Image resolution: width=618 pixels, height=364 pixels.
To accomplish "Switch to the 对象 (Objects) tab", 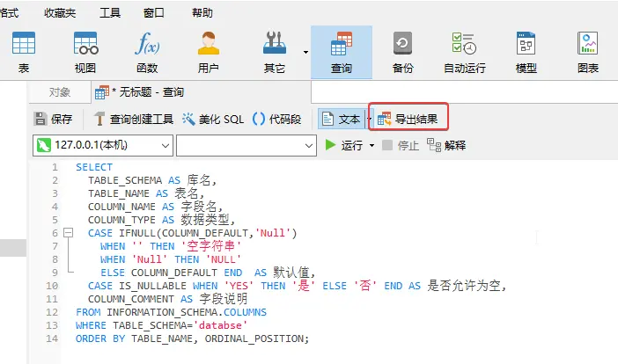I will click(x=60, y=91).
